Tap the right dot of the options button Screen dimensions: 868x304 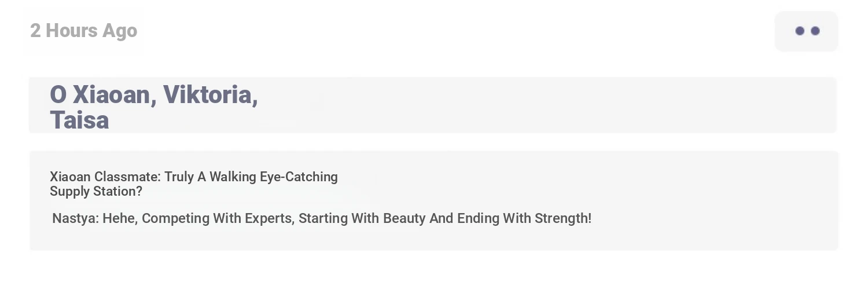[x=815, y=31]
